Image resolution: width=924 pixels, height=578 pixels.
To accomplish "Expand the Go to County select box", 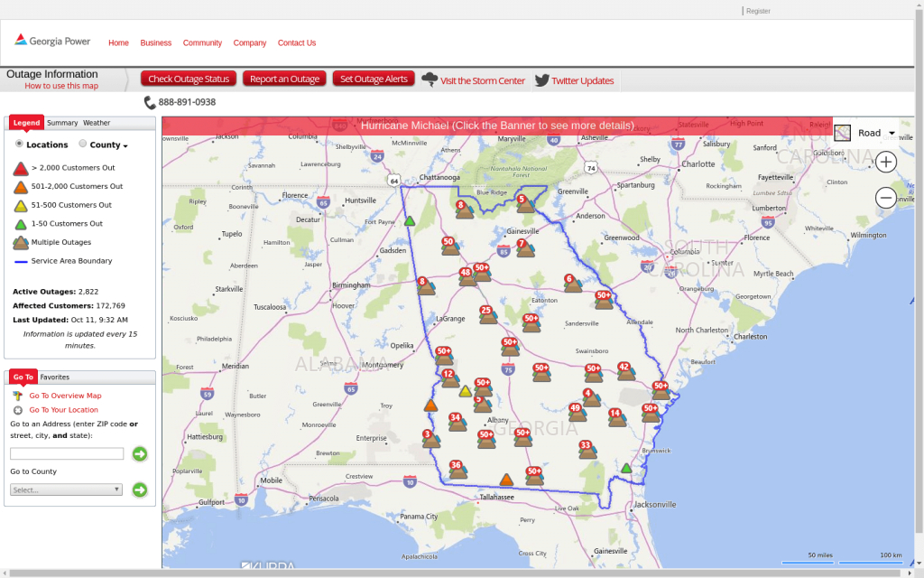I will click(67, 489).
